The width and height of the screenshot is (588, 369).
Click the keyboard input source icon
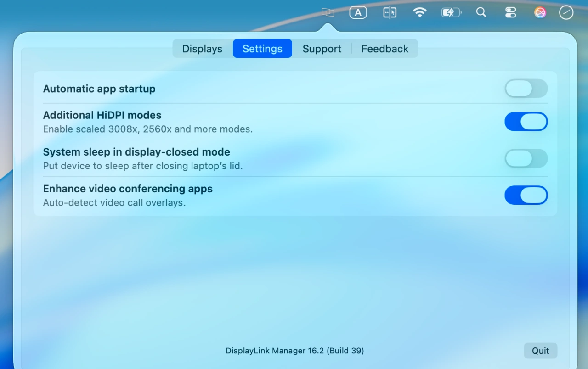[358, 13]
